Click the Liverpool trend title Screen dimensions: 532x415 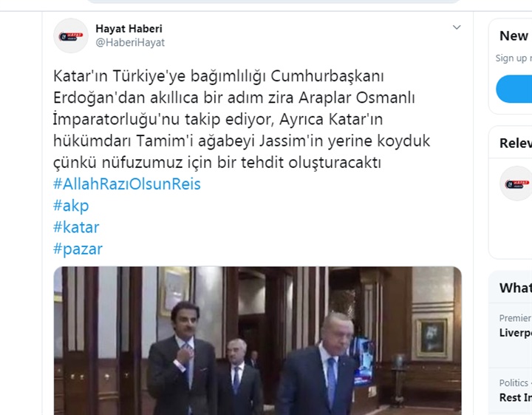click(516, 332)
